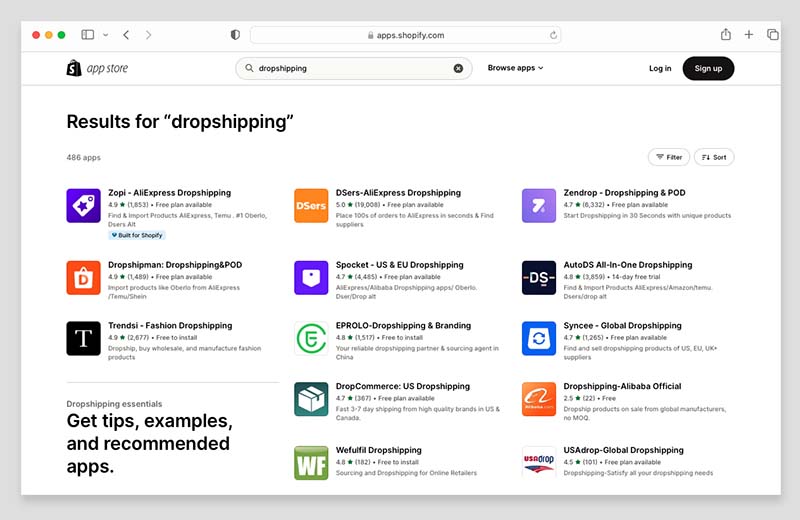Open the EPROLO green app icon
The height and width of the screenshot is (520, 800).
click(311, 338)
